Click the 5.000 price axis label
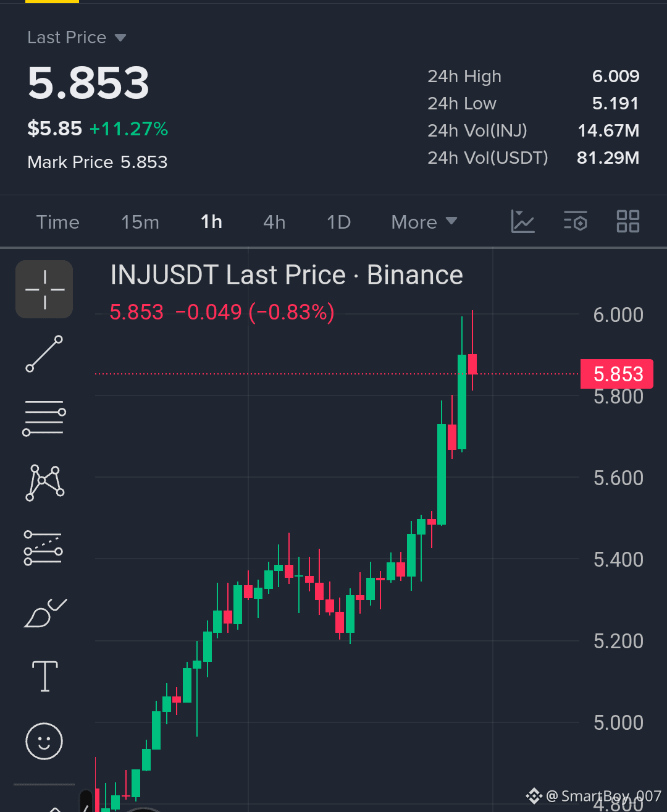Viewport: 667px width, 812px height. [618, 722]
